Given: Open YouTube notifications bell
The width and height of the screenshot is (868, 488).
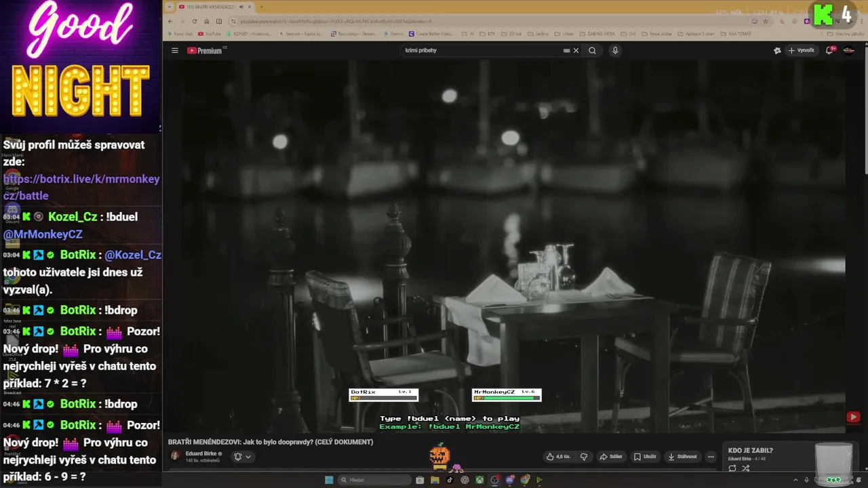Looking at the screenshot, I should pyautogui.click(x=829, y=50).
